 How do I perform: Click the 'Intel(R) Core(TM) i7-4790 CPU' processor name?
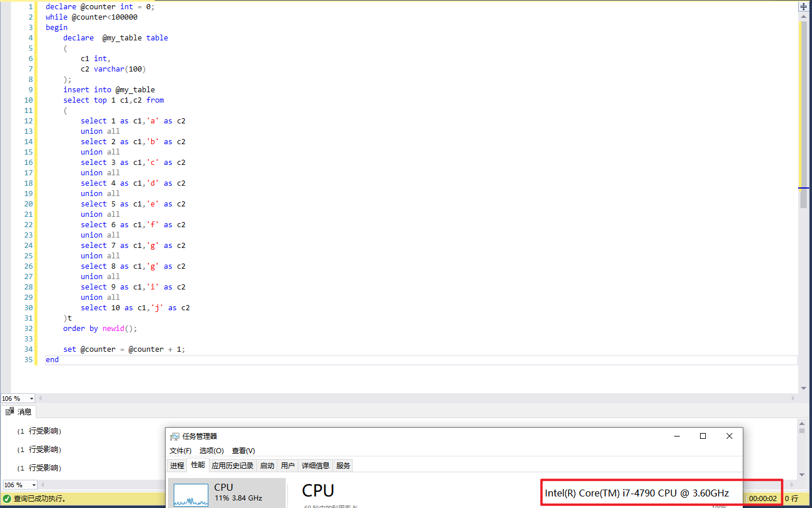coord(637,494)
